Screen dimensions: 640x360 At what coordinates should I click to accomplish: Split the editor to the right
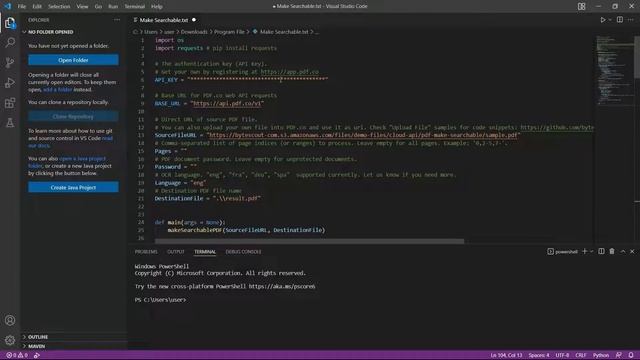tap(620, 20)
